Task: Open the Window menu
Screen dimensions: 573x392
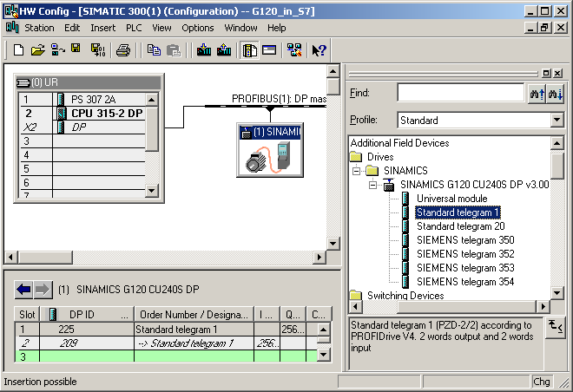Action: pos(240,28)
